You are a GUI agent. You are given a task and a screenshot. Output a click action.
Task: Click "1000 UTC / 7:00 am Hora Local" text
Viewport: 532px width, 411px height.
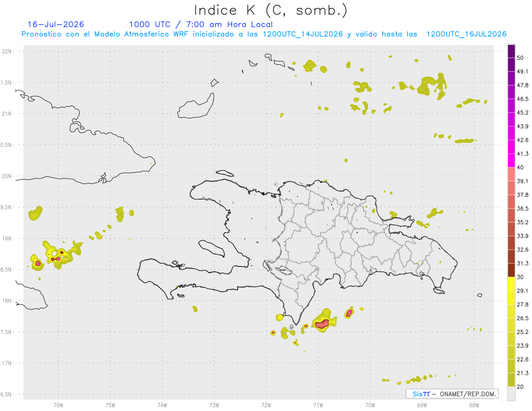pyautogui.click(x=201, y=24)
